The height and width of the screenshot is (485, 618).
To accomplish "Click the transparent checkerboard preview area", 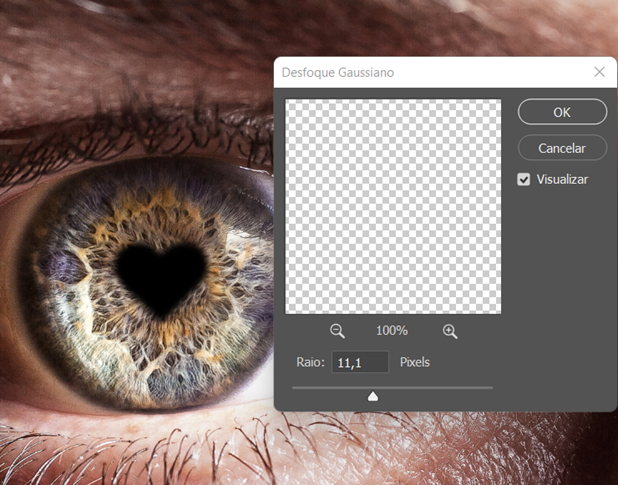I will 393,206.
